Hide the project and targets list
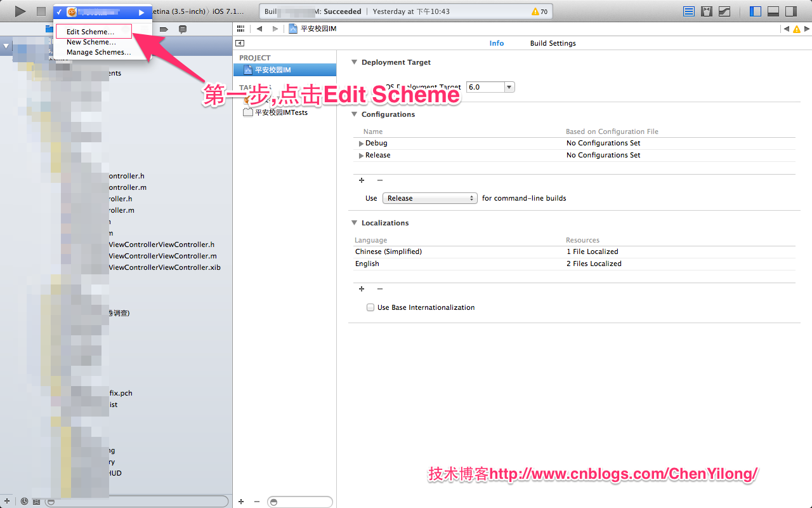The height and width of the screenshot is (508, 812). click(240, 43)
